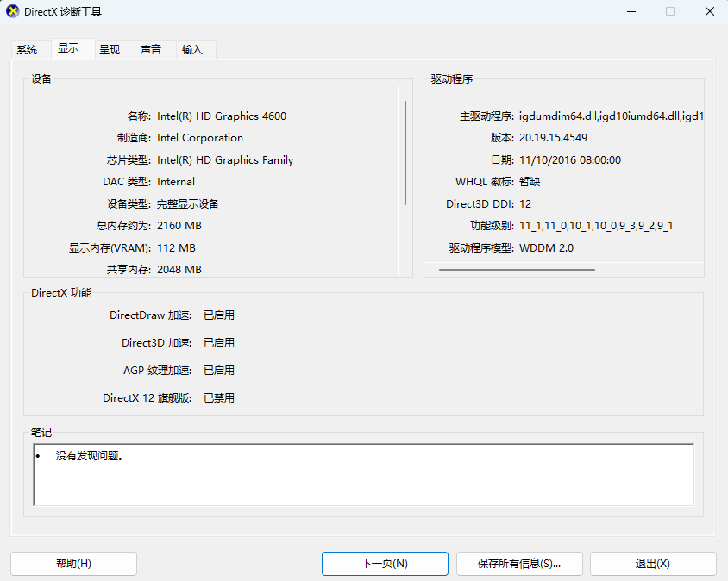
Task: Click the Intel Corporation manufacturer value
Action: 200,138
